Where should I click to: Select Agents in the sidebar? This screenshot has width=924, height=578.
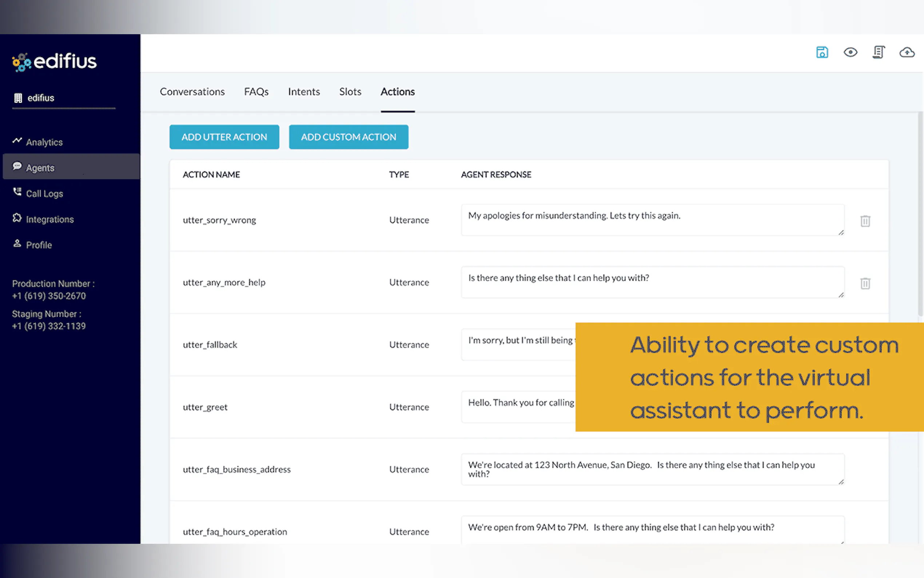click(40, 167)
